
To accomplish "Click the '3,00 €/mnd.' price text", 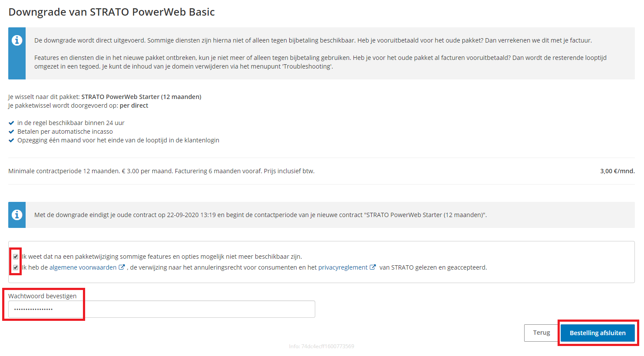I will coord(617,171).
